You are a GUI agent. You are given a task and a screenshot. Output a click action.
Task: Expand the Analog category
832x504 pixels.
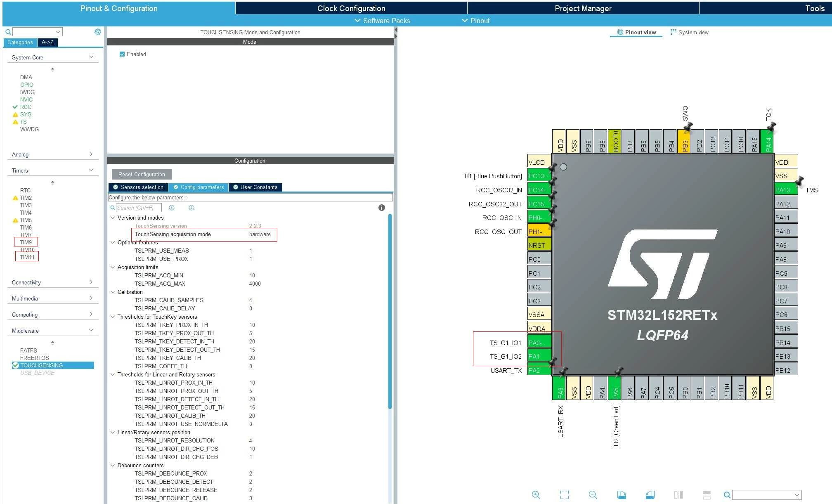click(91, 154)
